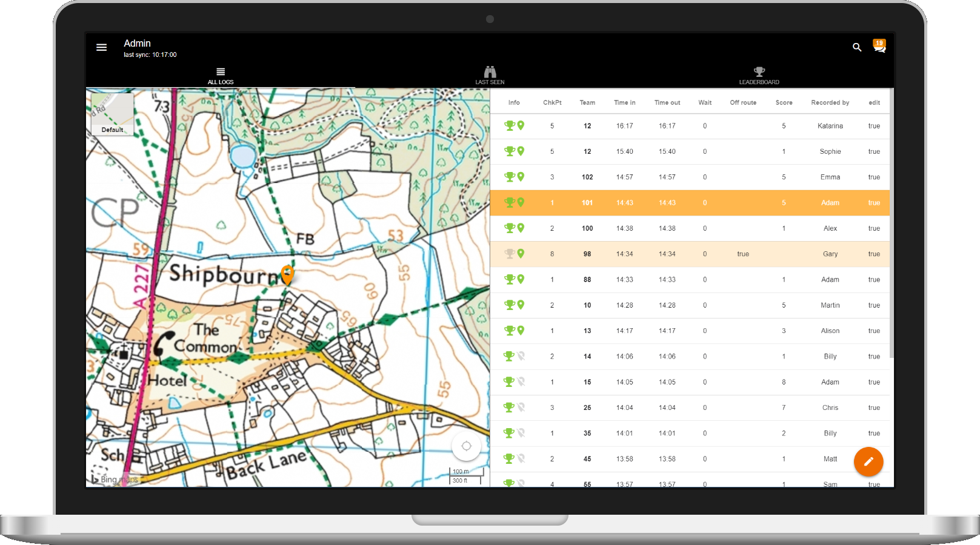Switch to the ALL LOGS tab
The image size is (980, 545).
click(x=221, y=76)
